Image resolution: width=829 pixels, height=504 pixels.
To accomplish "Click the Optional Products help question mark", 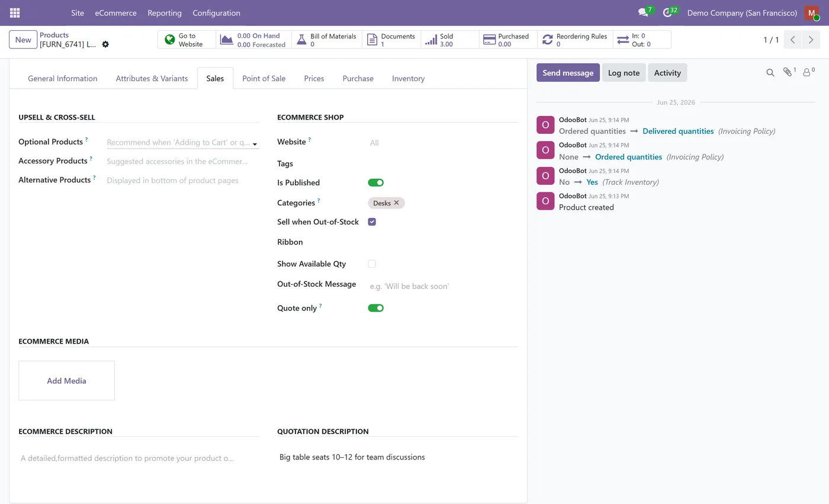I will [x=86, y=140].
